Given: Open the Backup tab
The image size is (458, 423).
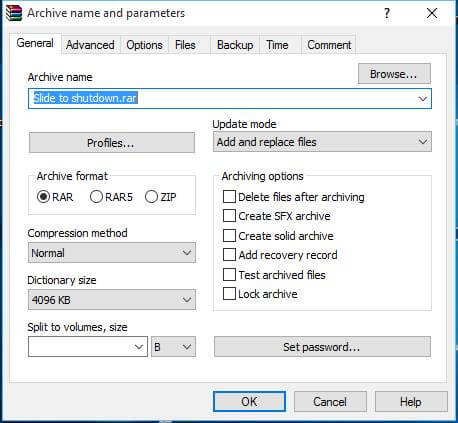Looking at the screenshot, I should (x=235, y=45).
